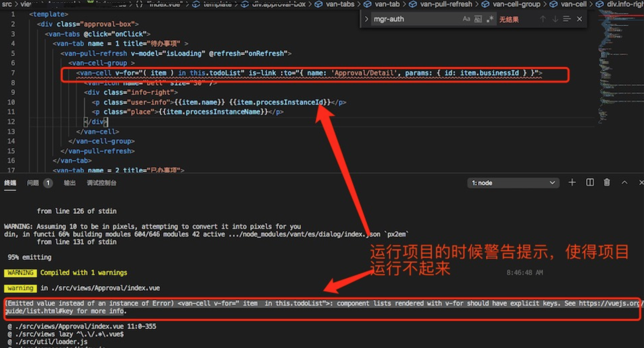This screenshot has height=348, width=644.
Task: Click the problems count badge 1
Action: pyautogui.click(x=48, y=183)
